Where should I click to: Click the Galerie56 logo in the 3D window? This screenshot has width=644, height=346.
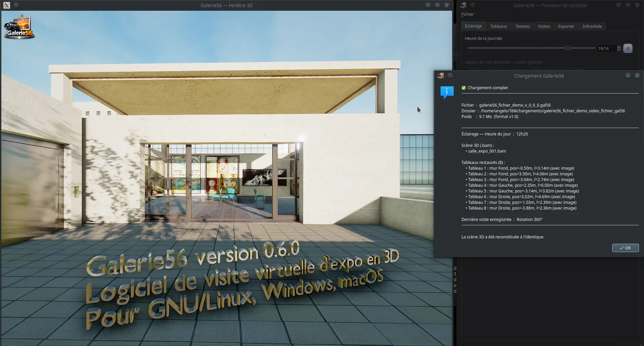click(x=19, y=27)
